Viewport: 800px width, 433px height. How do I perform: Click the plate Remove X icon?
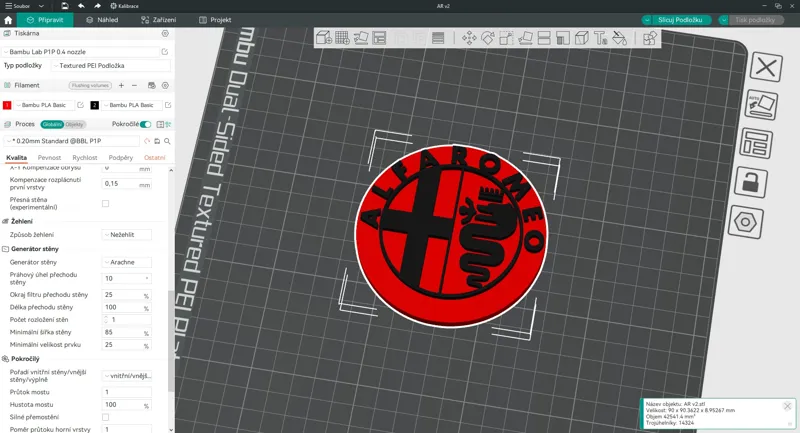point(765,67)
